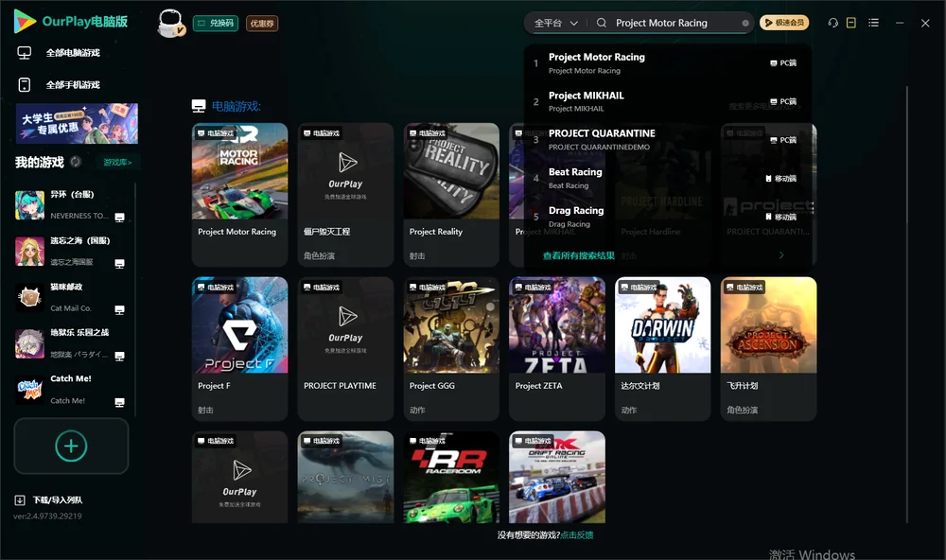This screenshot has height=560, width=946.
Task: Select 异环 (台服) in my games
Action: click(71, 205)
